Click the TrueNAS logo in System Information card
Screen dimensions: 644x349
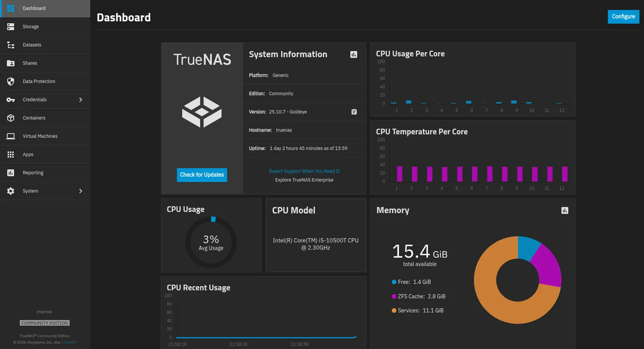tap(202, 112)
